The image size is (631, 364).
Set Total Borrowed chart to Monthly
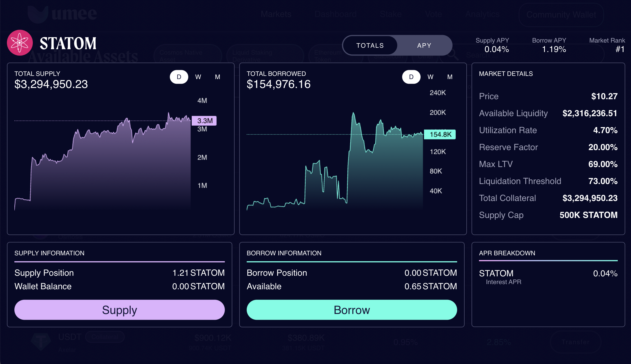450,77
